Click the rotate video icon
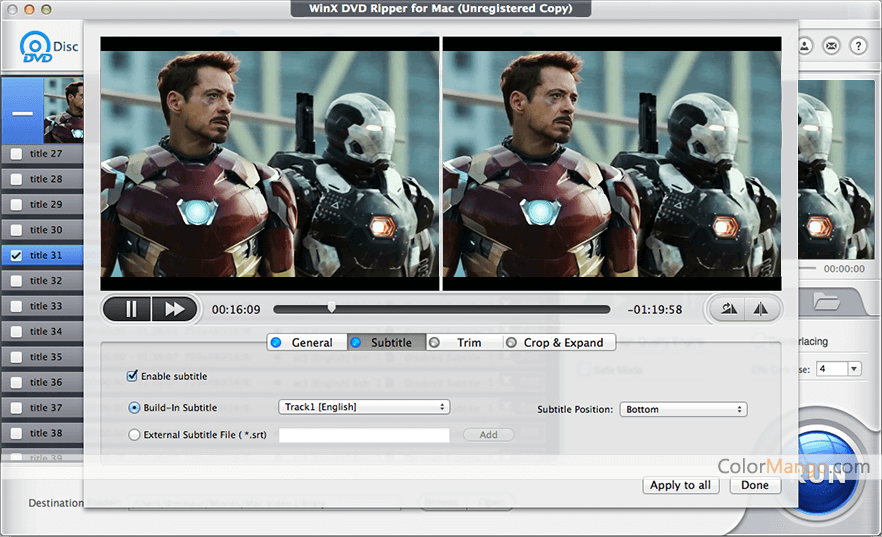 point(729,309)
